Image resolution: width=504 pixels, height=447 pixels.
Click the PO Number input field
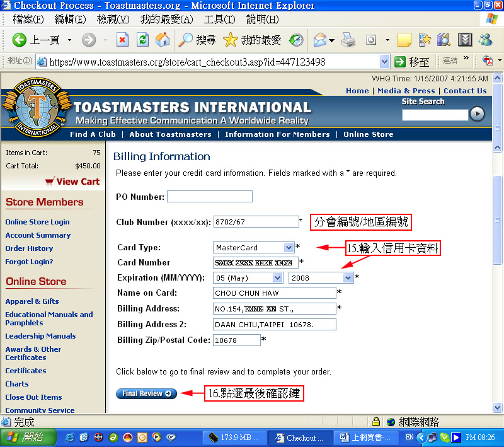(x=209, y=197)
